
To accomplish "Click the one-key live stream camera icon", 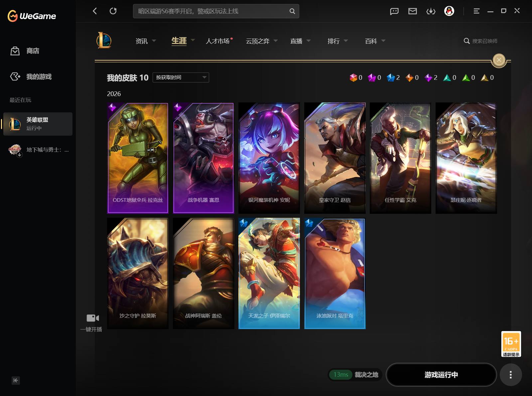I will (93, 318).
